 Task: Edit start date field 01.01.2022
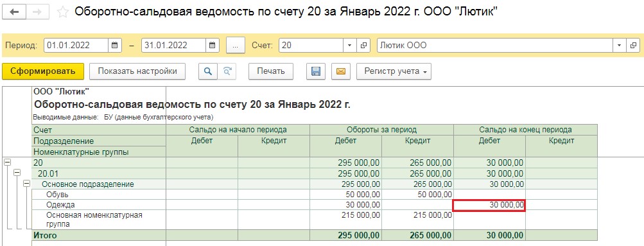(76, 45)
